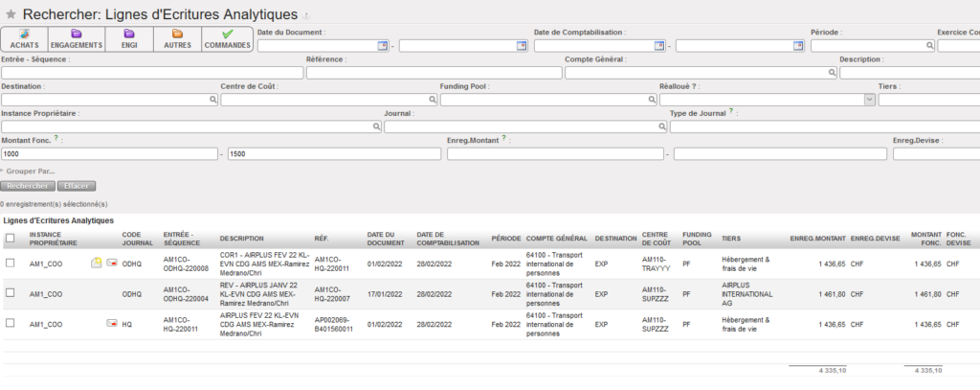Open the Période lookup search
The width and height of the screenshot is (980, 390).
coord(929,45)
